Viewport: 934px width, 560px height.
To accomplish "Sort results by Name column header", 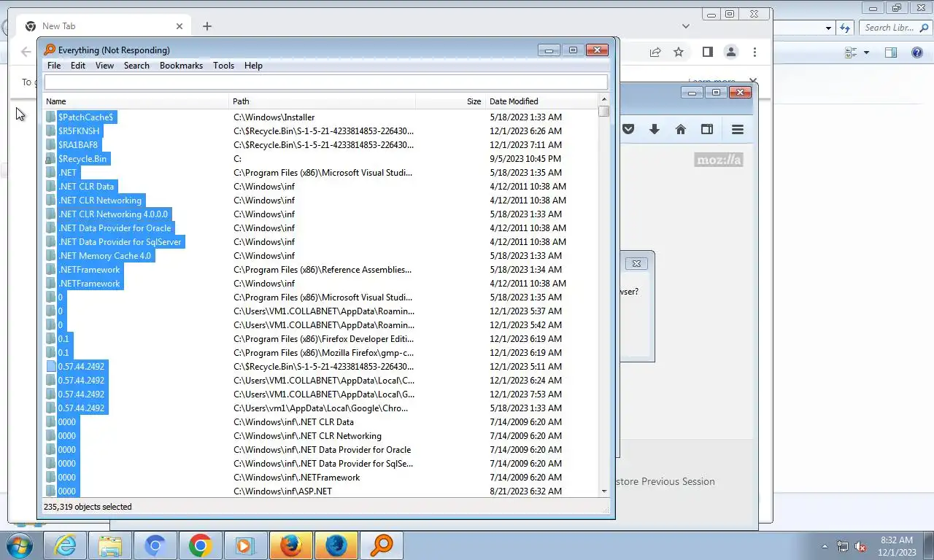I will tap(136, 101).
